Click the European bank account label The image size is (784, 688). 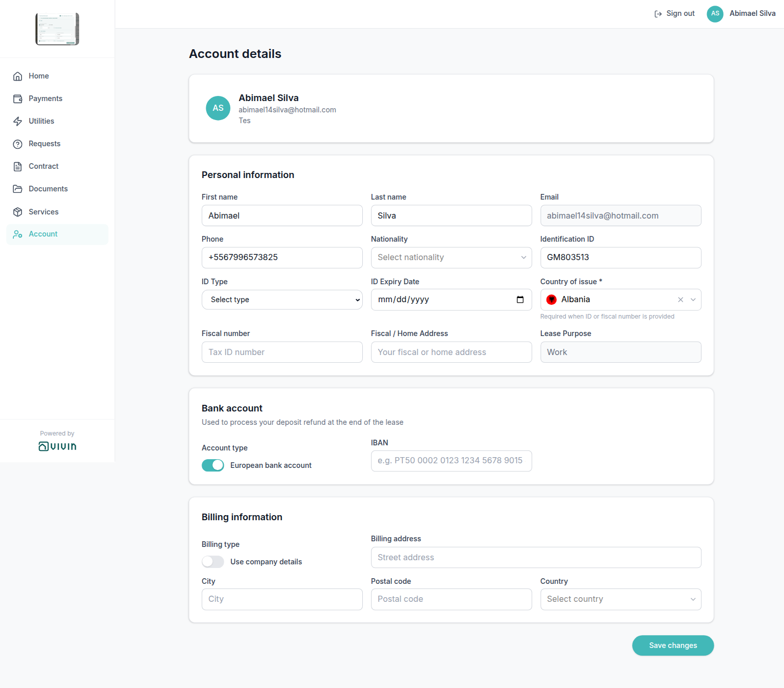(x=271, y=465)
